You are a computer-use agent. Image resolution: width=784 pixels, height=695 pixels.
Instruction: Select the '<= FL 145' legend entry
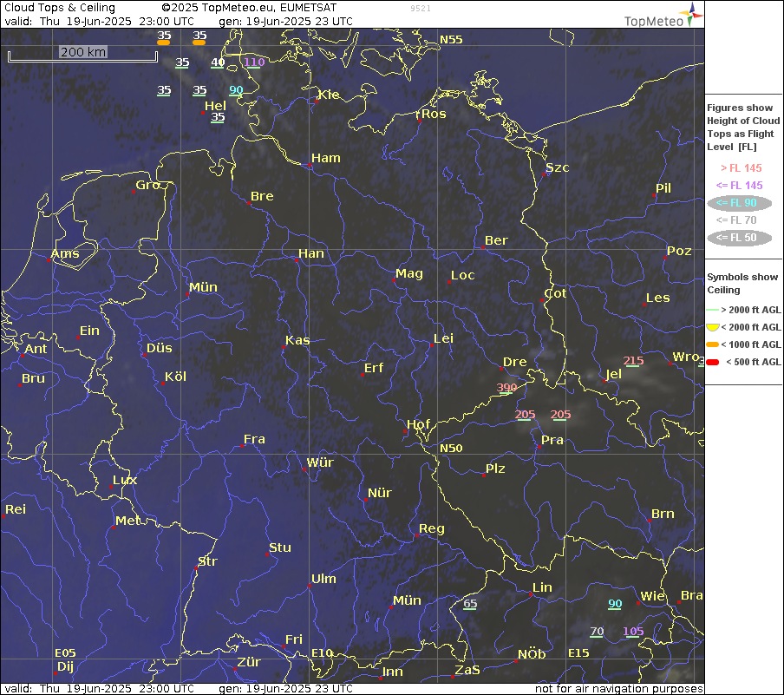coord(739,186)
